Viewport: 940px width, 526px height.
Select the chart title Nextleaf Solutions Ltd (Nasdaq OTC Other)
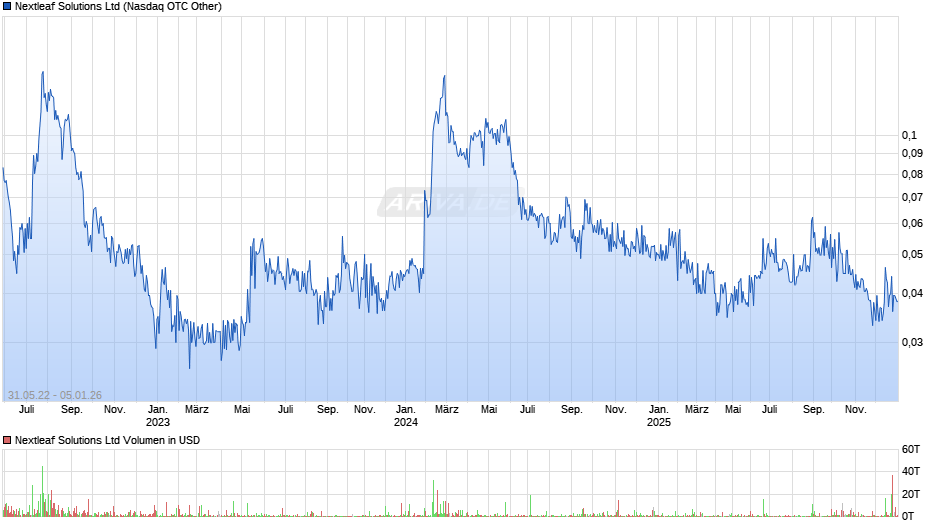(x=118, y=7)
